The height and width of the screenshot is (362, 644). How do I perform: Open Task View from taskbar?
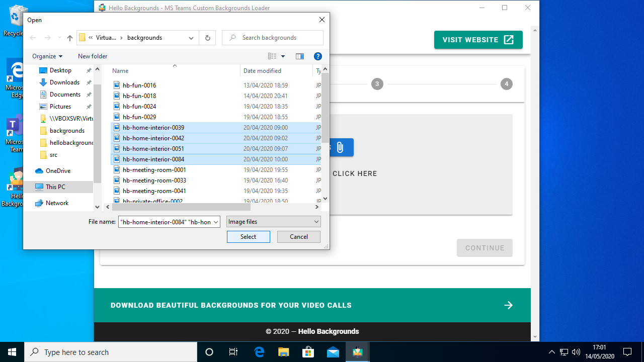tap(233, 352)
